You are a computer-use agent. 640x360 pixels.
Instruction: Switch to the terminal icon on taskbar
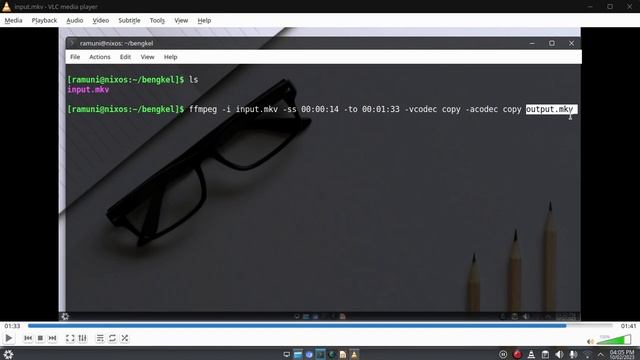320,354
